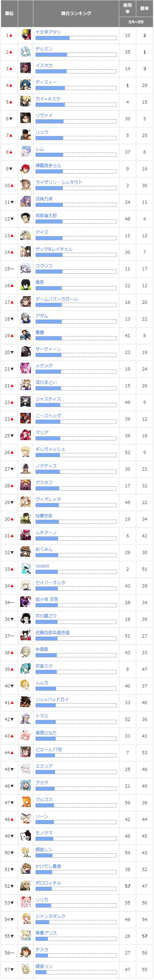Click the 順位 column header
154x980 pixels.
(x=9, y=13)
